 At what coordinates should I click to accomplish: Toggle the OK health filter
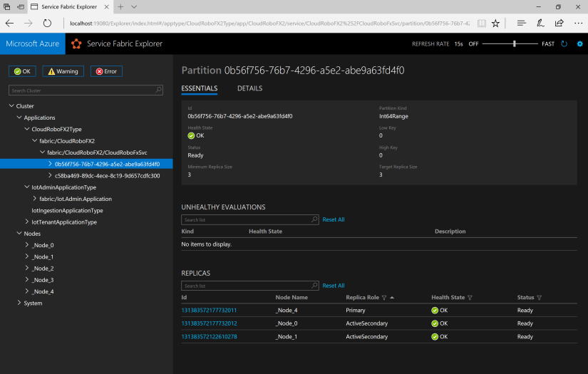[22, 71]
